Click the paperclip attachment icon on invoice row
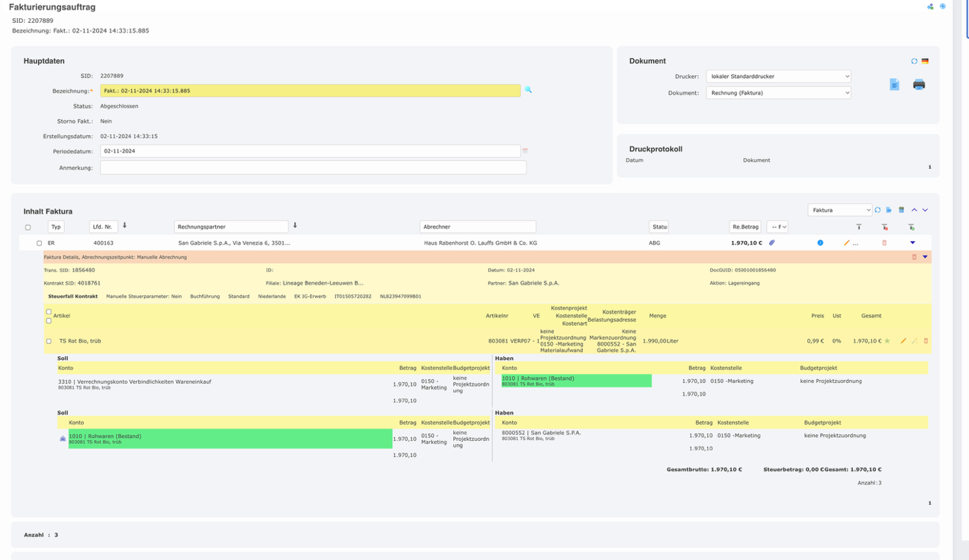 [771, 243]
